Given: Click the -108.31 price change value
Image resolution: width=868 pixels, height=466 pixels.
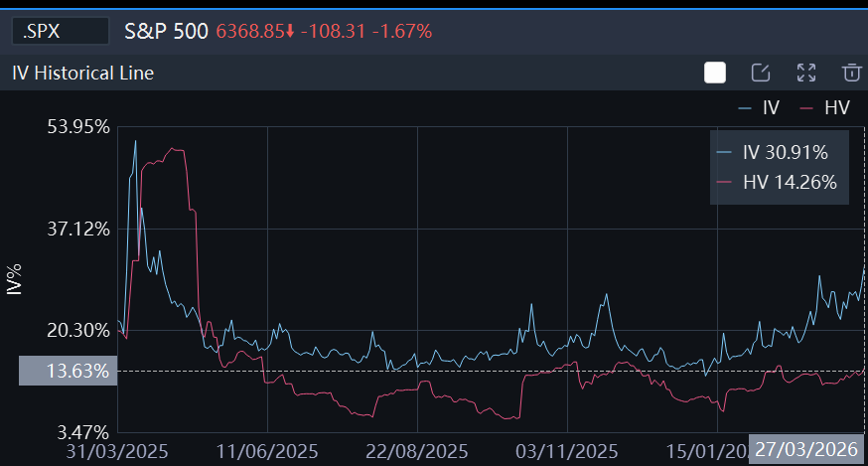Looking at the screenshot, I should (334, 31).
